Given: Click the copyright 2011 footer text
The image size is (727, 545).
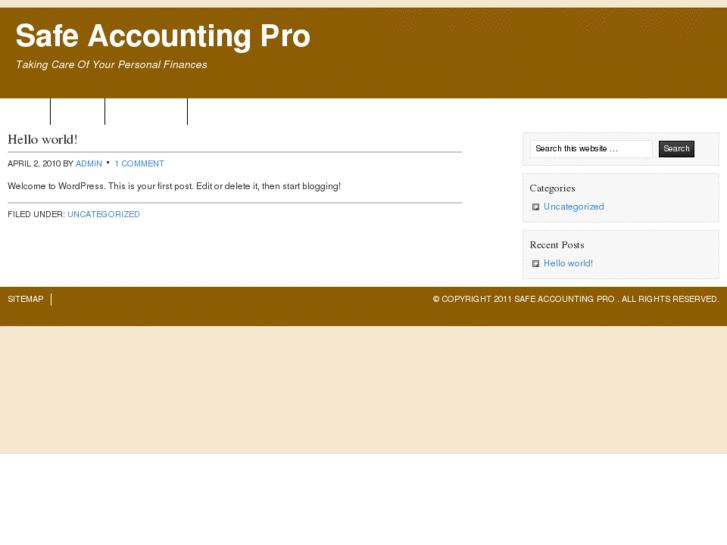Looking at the screenshot, I should 576,299.
